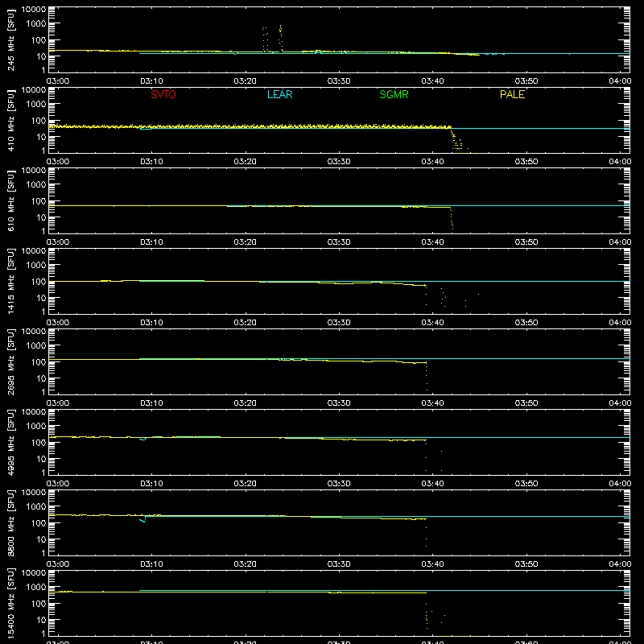Select the '245 MHz [SFU]' axis title

[x=10, y=39]
